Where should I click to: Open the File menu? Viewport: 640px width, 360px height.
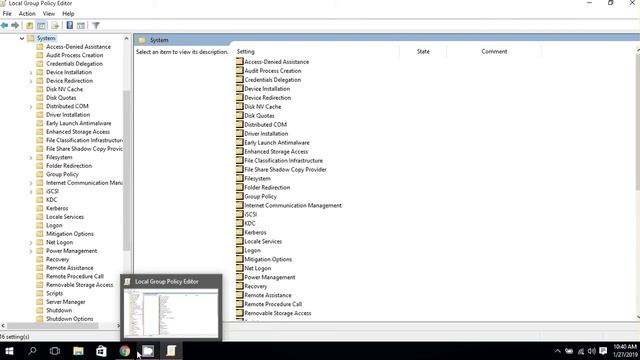point(7,13)
